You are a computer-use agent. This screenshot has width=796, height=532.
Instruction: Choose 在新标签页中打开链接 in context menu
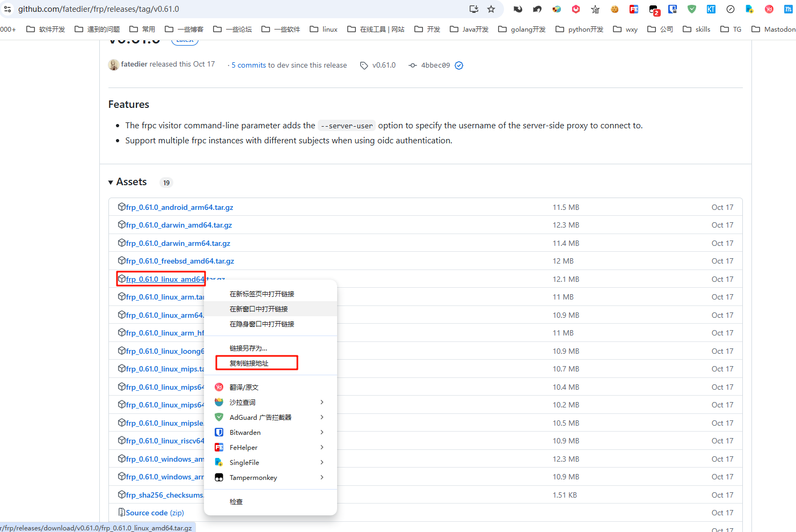click(x=262, y=294)
